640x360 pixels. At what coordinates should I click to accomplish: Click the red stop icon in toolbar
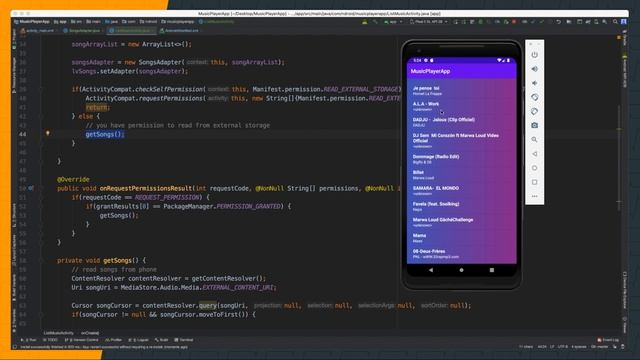tap(514, 22)
